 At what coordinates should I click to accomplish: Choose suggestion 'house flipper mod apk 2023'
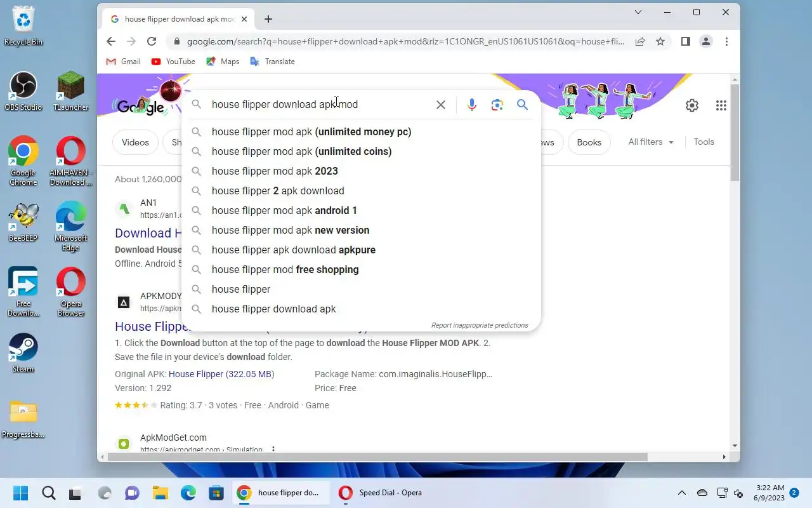click(361, 171)
